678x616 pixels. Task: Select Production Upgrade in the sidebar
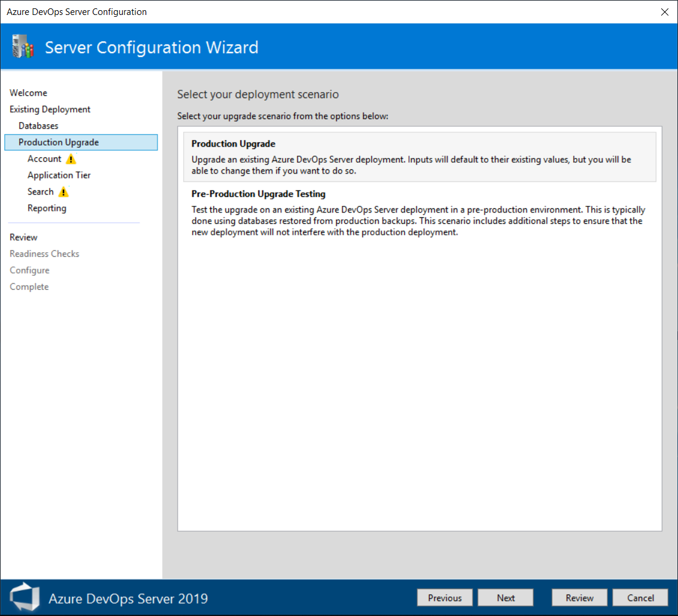pyautogui.click(x=81, y=142)
